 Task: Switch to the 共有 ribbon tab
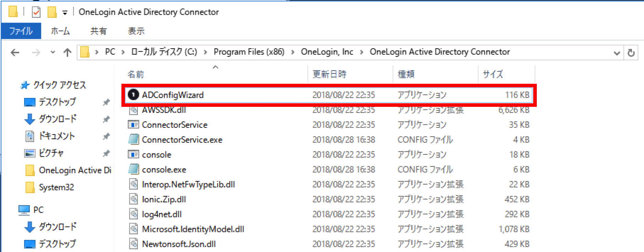click(98, 31)
